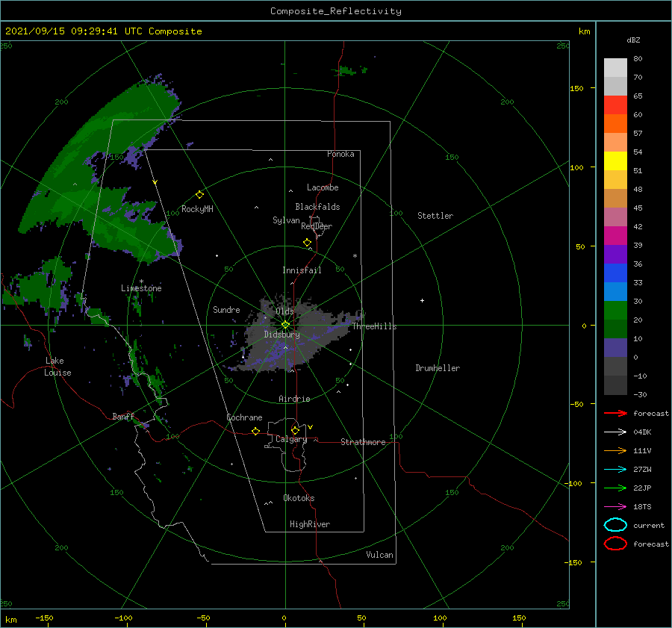The width and height of the screenshot is (672, 628).
Task: Click the Sundre town label
Action: point(227,309)
